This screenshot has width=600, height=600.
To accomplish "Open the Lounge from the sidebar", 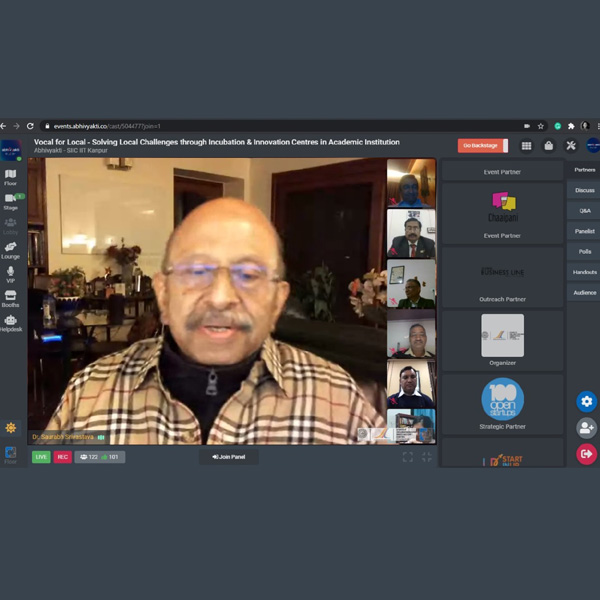I will click(x=10, y=249).
